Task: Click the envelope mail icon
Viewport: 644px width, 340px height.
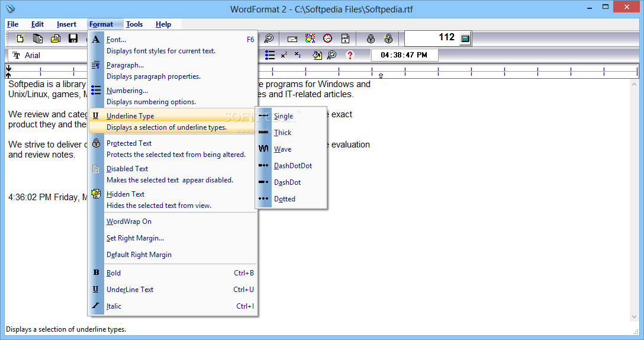Action: tap(292, 39)
